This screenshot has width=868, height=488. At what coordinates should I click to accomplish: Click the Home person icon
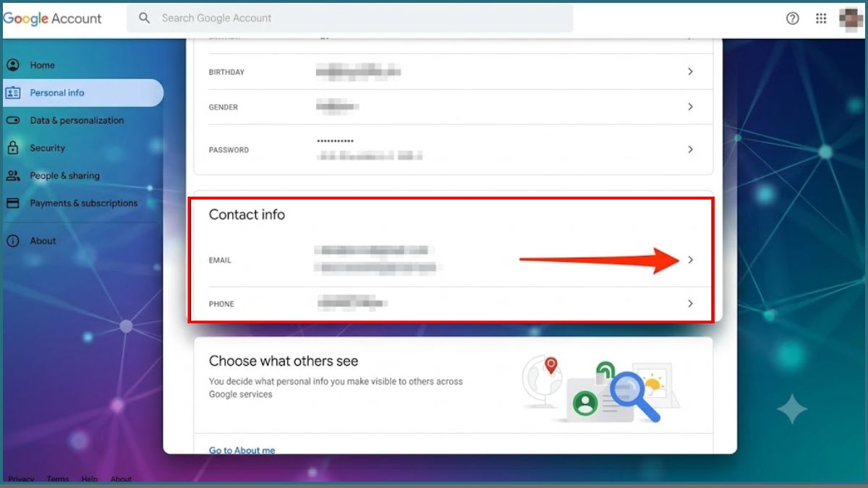coord(13,65)
